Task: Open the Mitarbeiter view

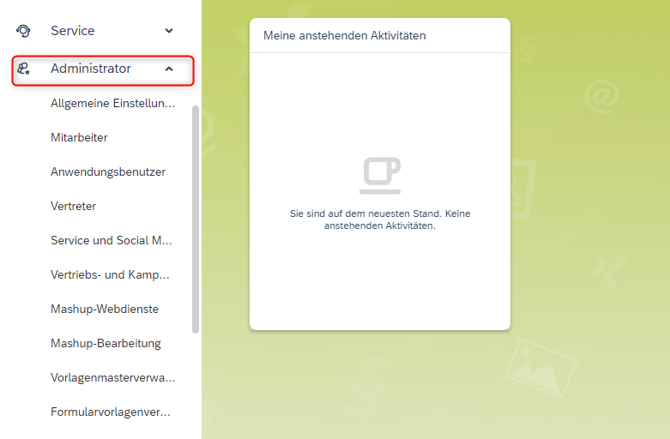Action: coord(79,138)
